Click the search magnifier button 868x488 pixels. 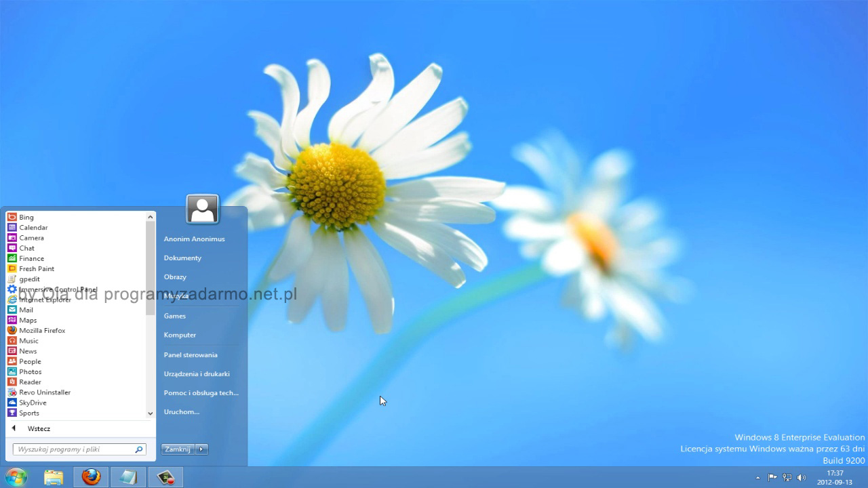pos(139,449)
